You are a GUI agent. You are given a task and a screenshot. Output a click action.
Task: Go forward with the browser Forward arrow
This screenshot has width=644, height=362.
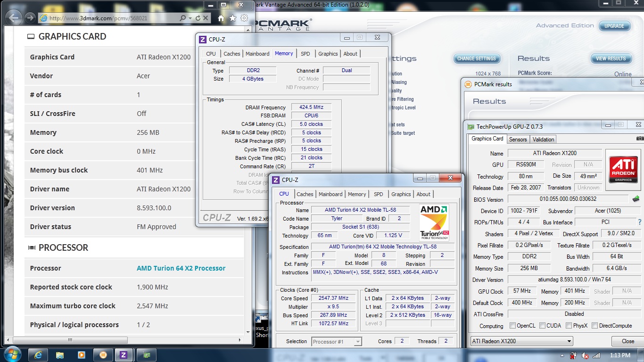point(30,18)
